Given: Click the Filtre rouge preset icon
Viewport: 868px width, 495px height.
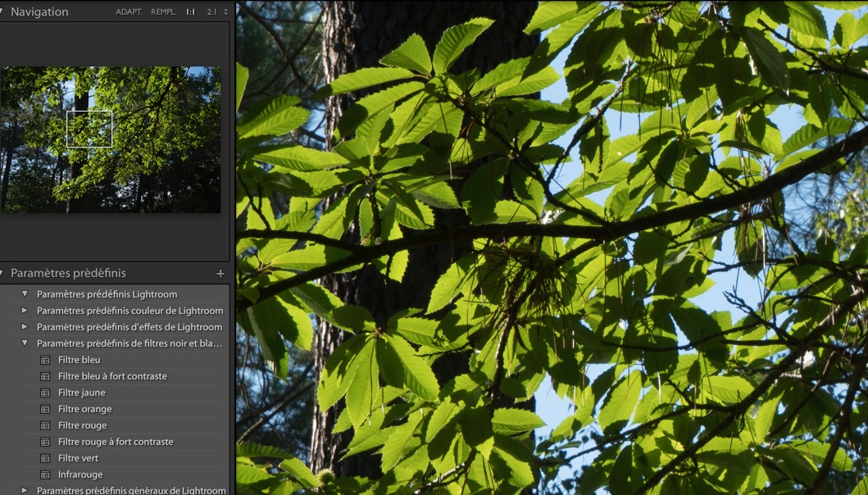Looking at the screenshot, I should pos(45,425).
